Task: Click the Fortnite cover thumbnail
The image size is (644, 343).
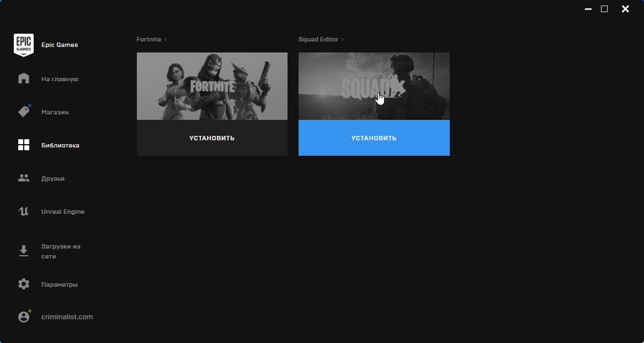Action: [212, 86]
